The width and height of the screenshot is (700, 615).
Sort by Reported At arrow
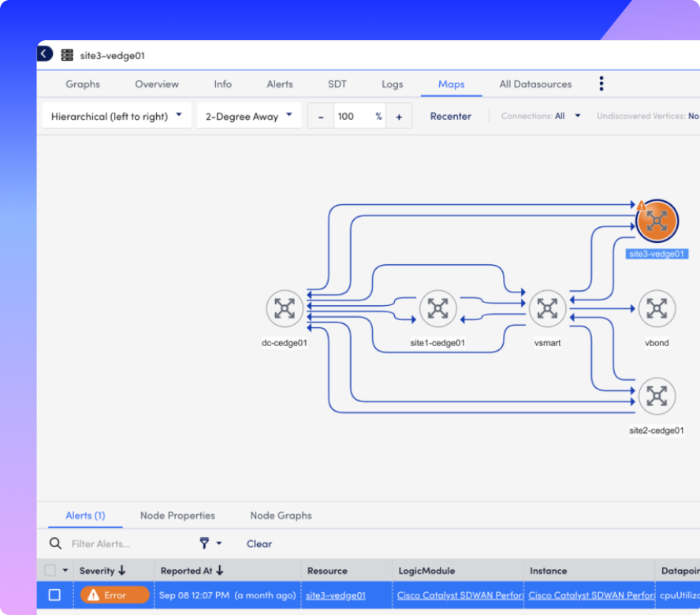coord(220,570)
